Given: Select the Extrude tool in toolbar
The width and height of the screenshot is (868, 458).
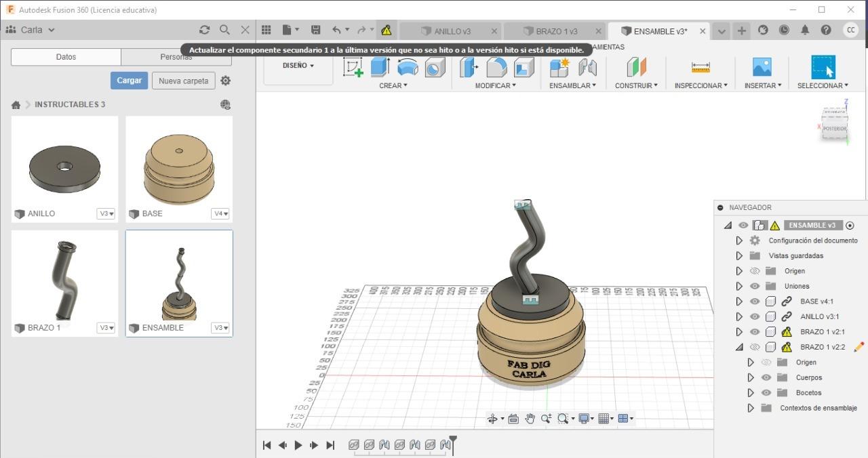Looking at the screenshot, I should [x=380, y=67].
